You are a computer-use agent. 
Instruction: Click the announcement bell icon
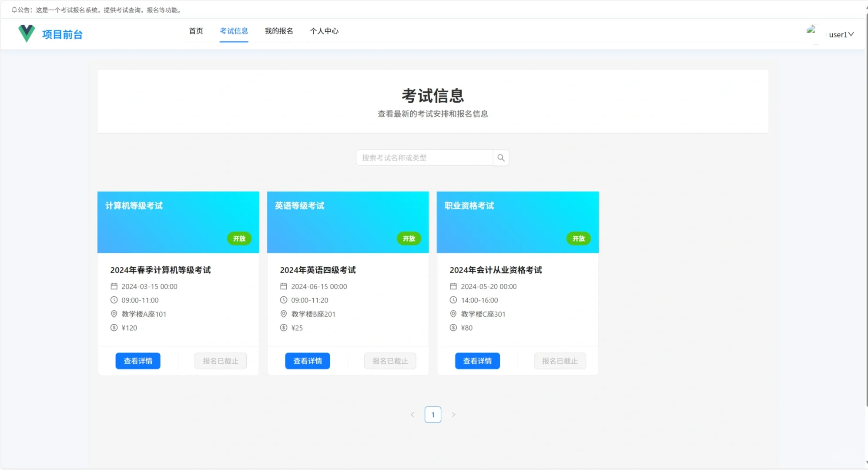pyautogui.click(x=14, y=9)
